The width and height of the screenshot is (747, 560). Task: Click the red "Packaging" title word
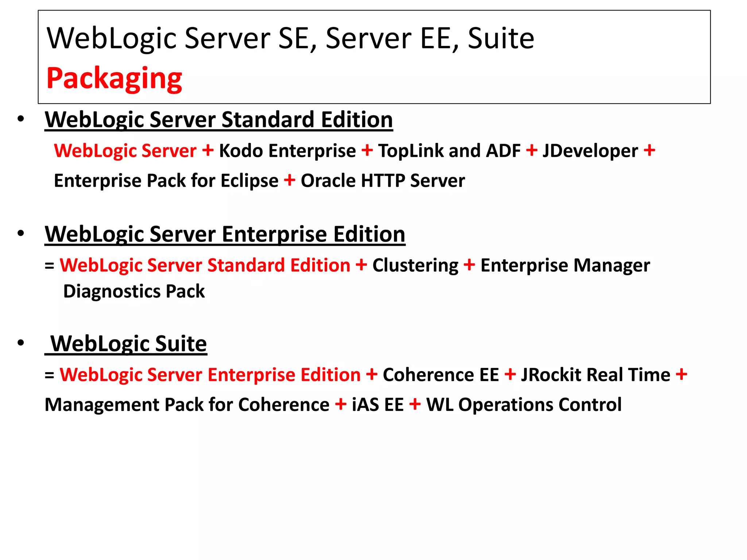pos(114,78)
